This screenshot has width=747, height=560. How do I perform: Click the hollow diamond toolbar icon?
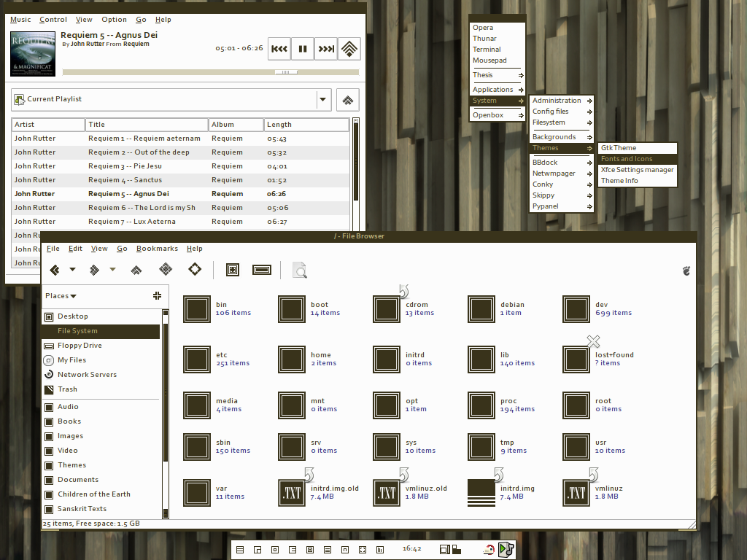(195, 270)
